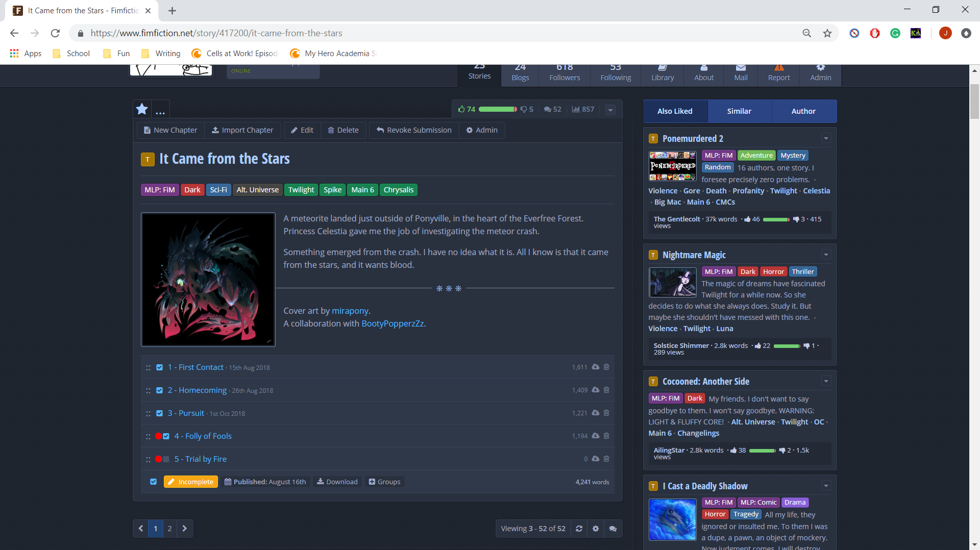
Task: Click the browser back arrow
Action: click(x=14, y=33)
